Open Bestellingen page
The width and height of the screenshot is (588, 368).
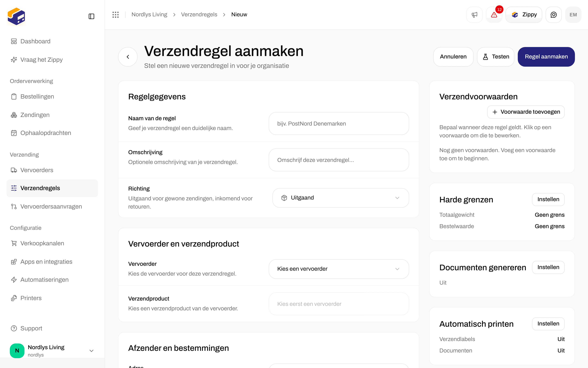pyautogui.click(x=52, y=97)
